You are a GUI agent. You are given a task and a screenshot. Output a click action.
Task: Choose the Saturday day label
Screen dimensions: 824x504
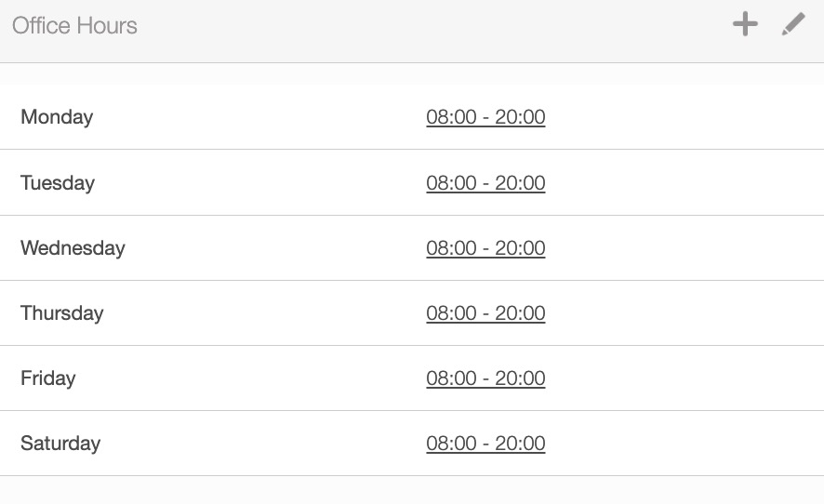pyautogui.click(x=60, y=444)
